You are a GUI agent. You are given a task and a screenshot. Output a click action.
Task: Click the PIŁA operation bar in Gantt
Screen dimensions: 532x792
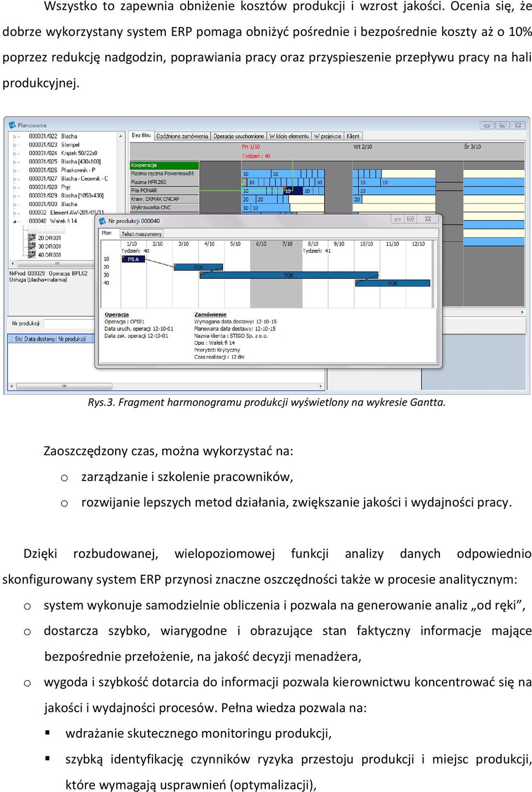(x=133, y=259)
